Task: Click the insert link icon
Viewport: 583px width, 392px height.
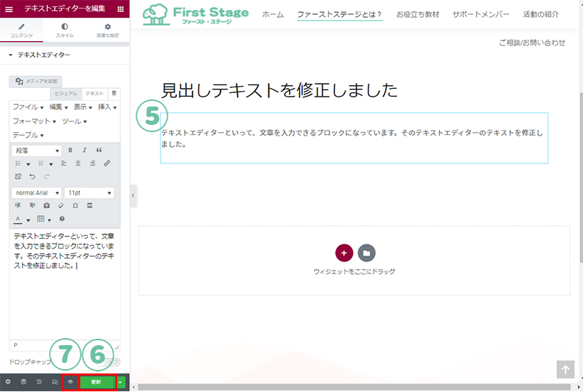Action: point(107,163)
